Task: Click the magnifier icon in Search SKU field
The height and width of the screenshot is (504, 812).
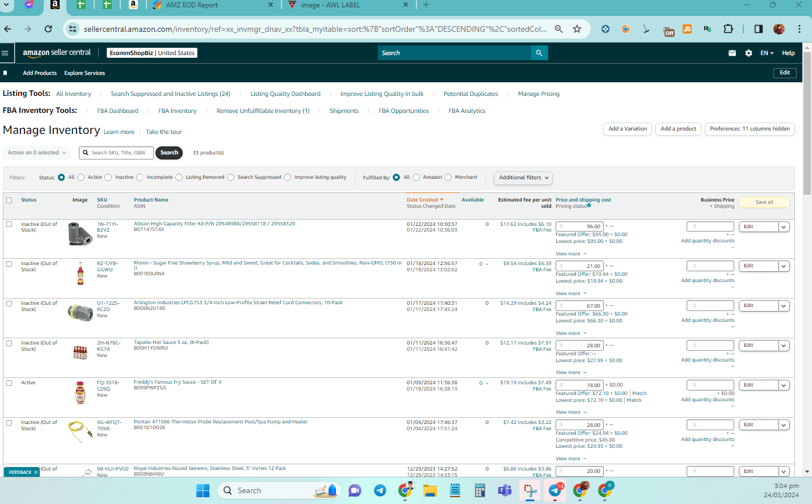Action: [x=86, y=153]
